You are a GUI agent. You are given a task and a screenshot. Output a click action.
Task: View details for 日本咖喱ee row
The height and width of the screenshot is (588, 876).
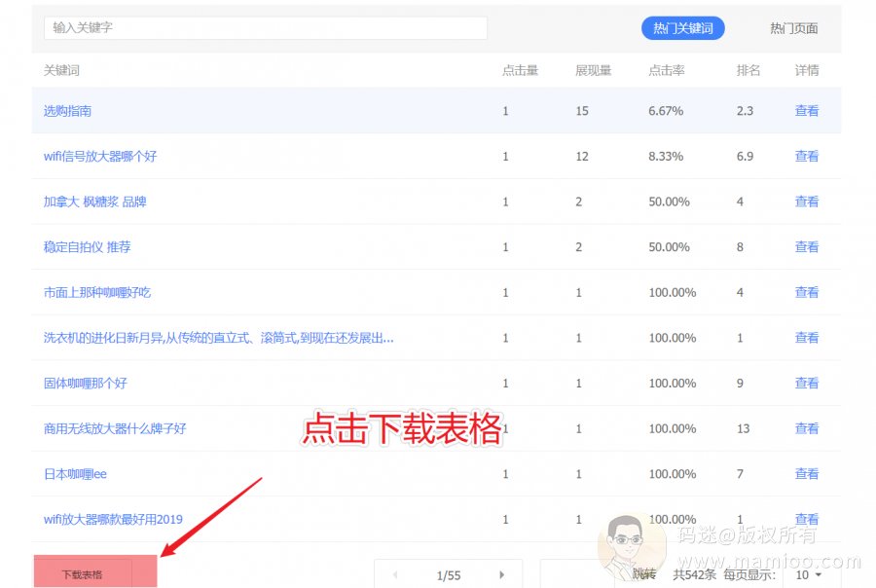coord(807,474)
